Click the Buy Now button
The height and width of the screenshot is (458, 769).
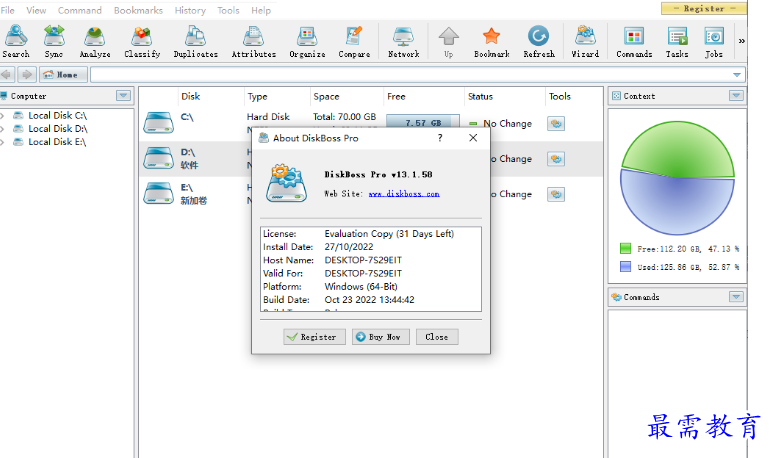tap(381, 337)
